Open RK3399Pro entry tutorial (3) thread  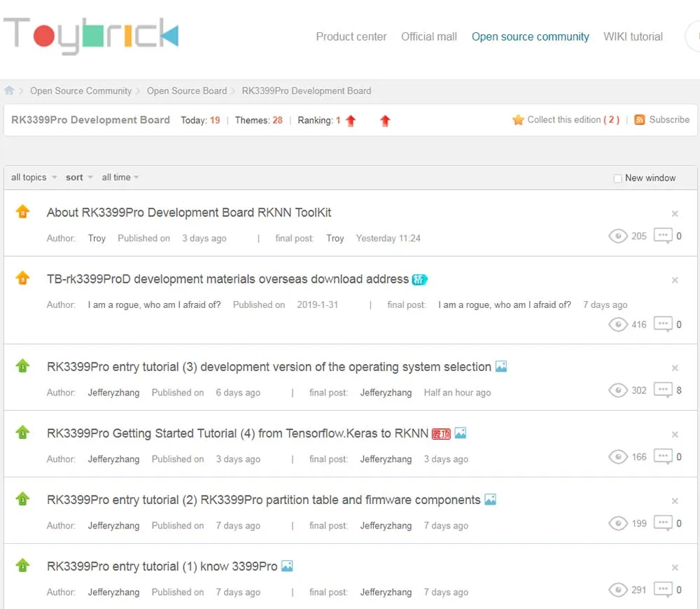[269, 367]
